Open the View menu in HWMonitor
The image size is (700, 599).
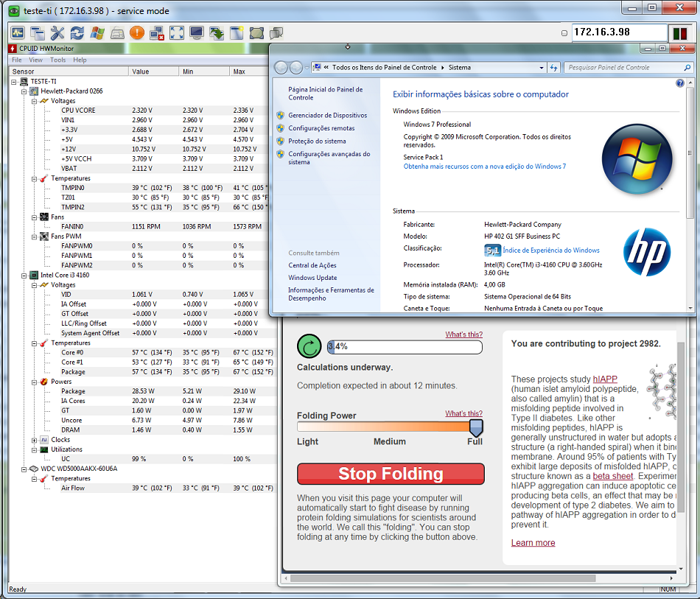point(35,60)
